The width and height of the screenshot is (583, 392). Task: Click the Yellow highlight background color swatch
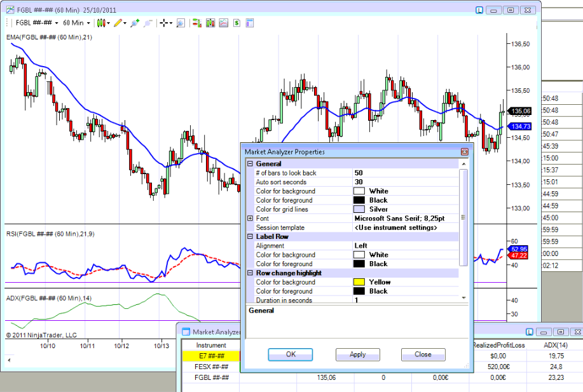click(359, 282)
